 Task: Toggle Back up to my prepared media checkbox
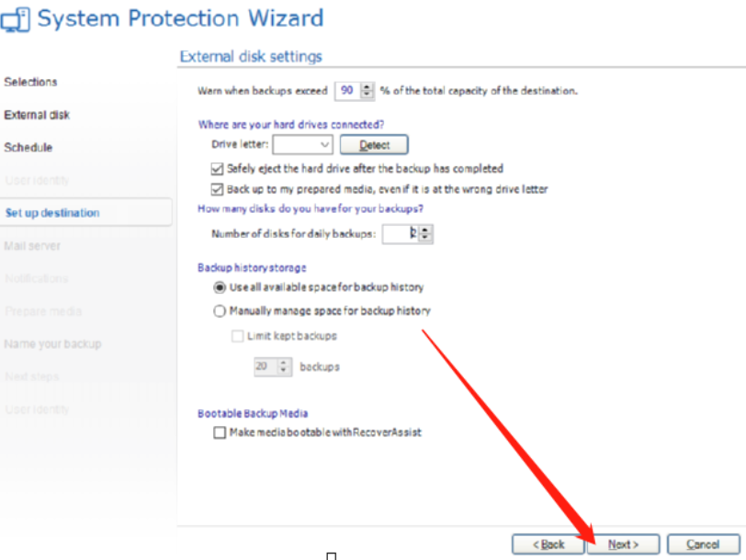click(x=218, y=189)
